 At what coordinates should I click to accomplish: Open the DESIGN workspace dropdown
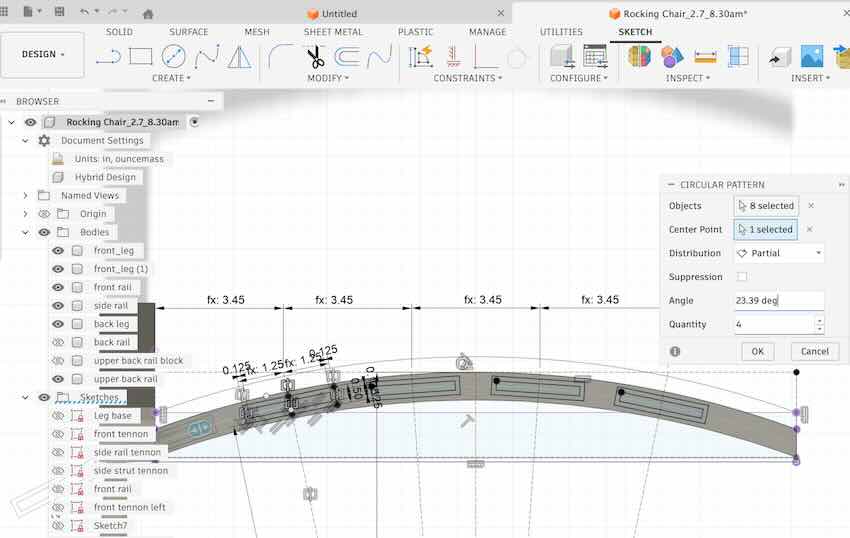43,54
